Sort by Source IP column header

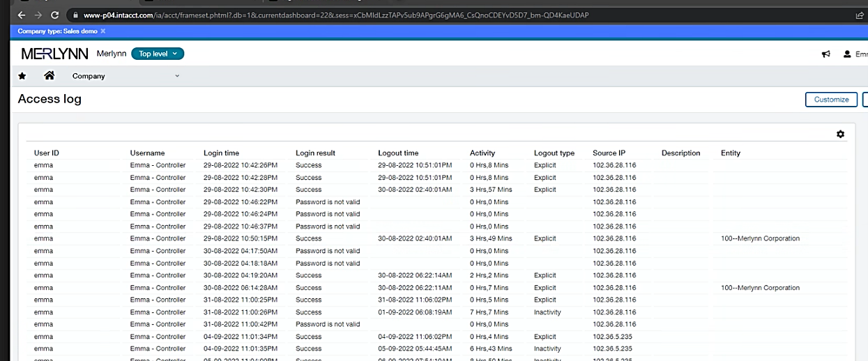coord(609,153)
